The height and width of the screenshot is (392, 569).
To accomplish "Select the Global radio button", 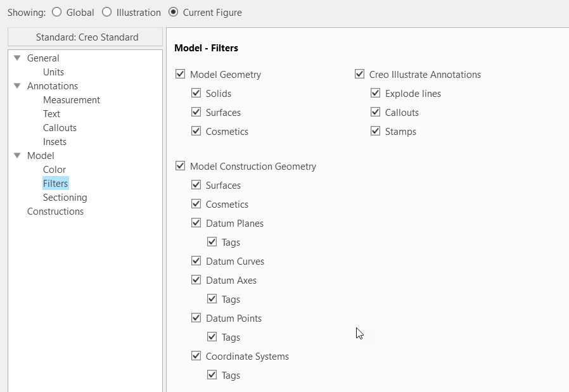I will 56,12.
